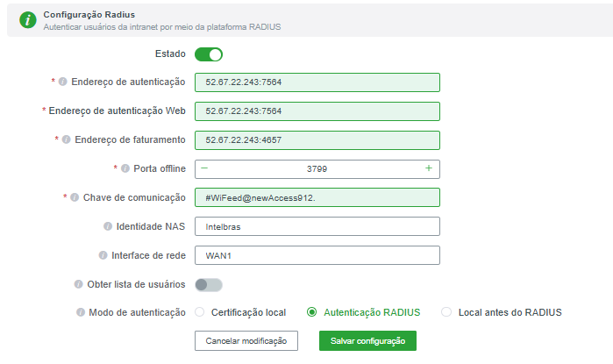
Task: Select Autenticação RADIUS radio option
Action: 312,312
